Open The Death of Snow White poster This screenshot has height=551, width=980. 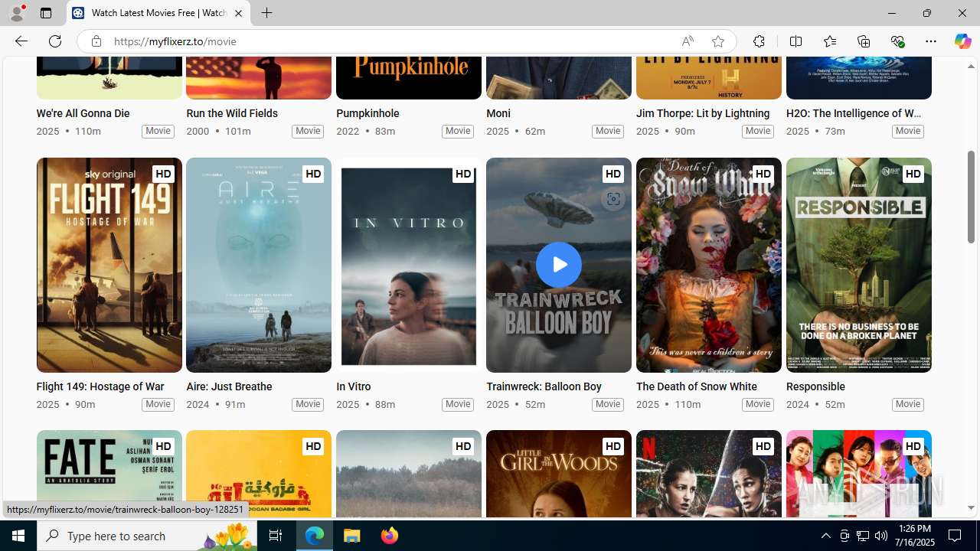709,265
